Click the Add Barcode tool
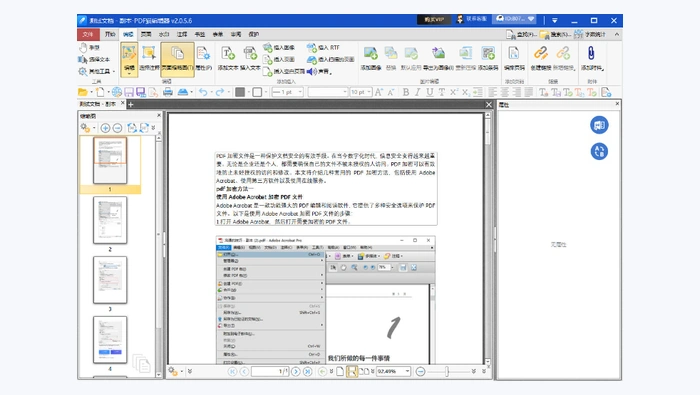The image size is (700, 395). click(x=488, y=59)
